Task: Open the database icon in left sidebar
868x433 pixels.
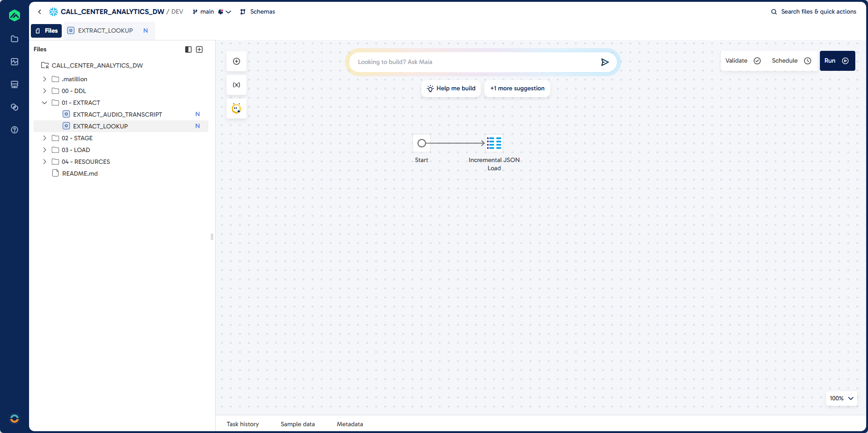Action: pos(15,84)
